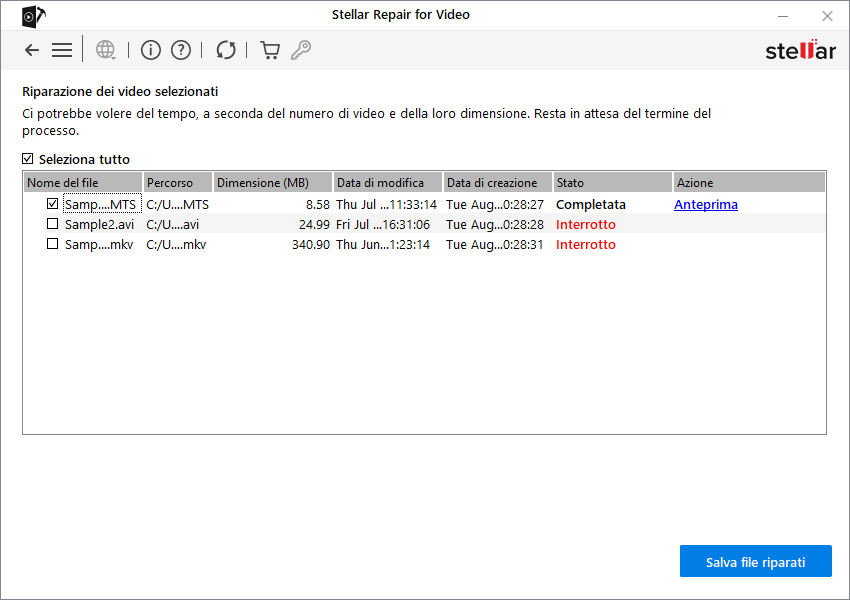
Task: Click the Tue Aug...0:28:27 creation date
Action: pyautogui.click(x=495, y=204)
